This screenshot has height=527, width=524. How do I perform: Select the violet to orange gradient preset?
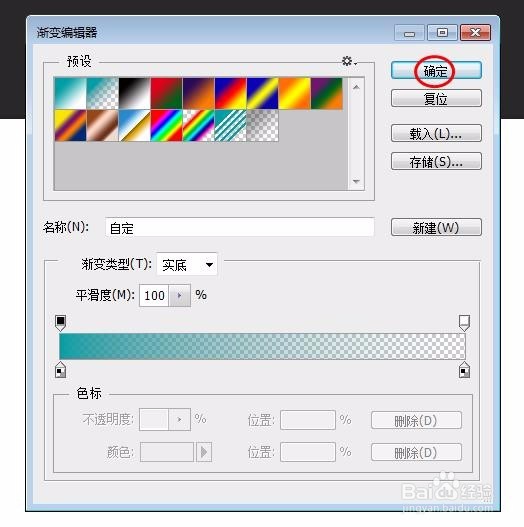pos(199,93)
